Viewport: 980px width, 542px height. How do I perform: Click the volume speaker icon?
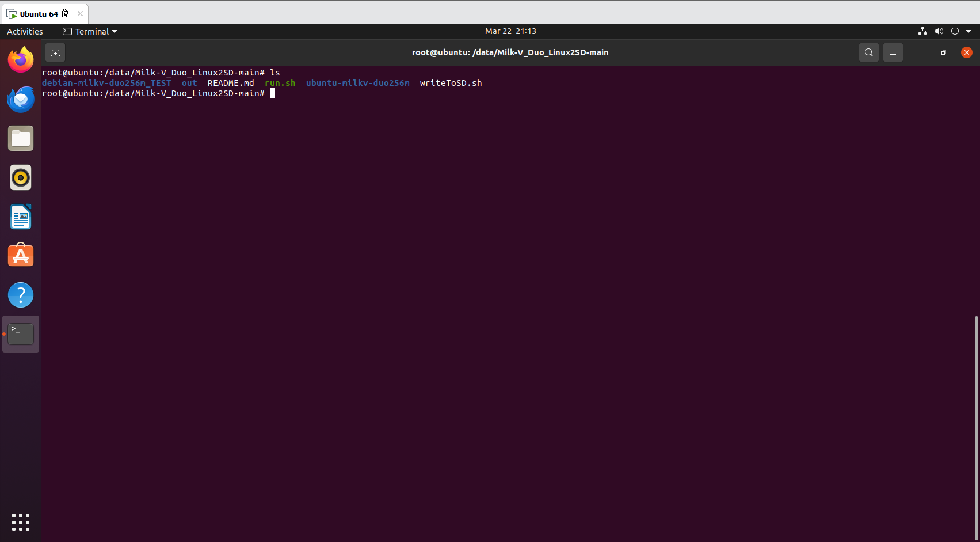tap(939, 31)
